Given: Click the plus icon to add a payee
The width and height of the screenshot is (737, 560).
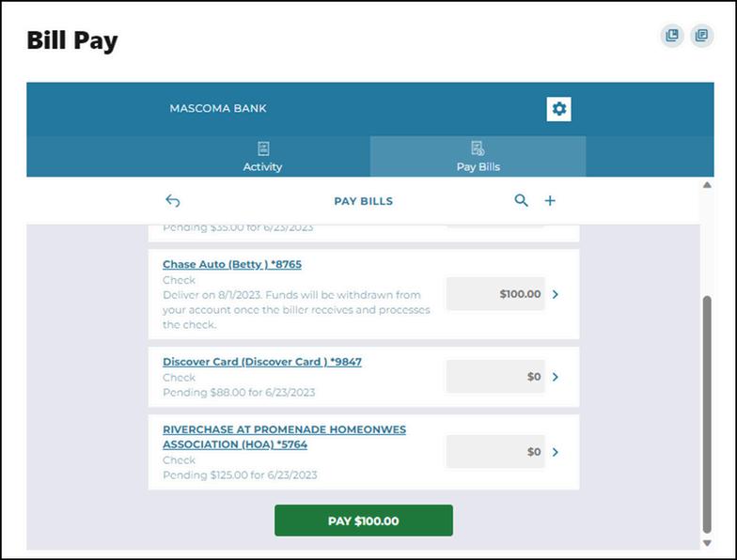Looking at the screenshot, I should [x=551, y=200].
